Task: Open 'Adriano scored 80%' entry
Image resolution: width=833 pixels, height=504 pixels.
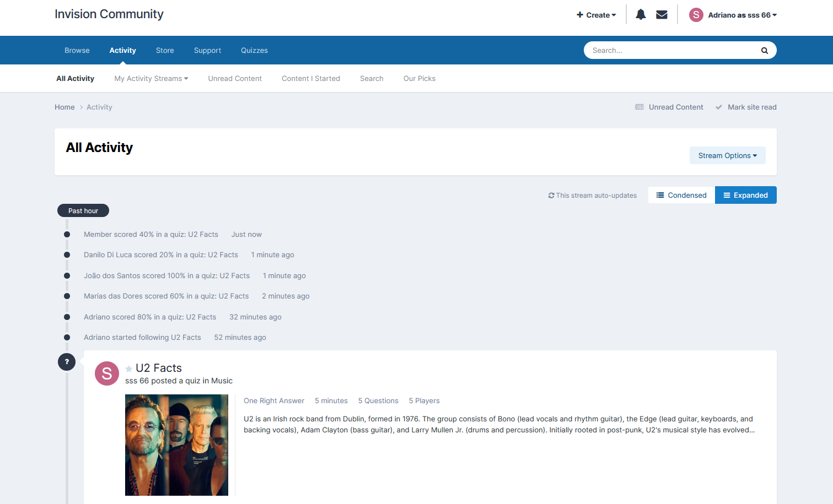Action: 150,317
